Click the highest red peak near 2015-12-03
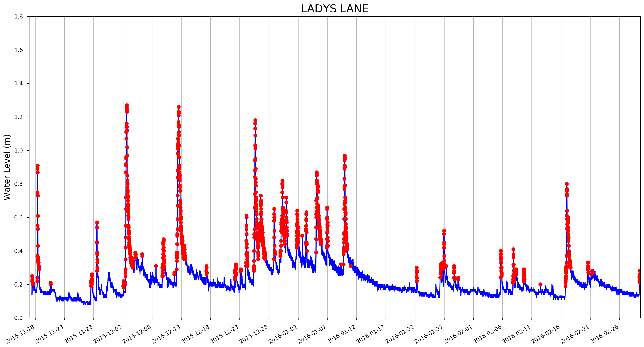Screen dimensions: 644x347 [127, 105]
